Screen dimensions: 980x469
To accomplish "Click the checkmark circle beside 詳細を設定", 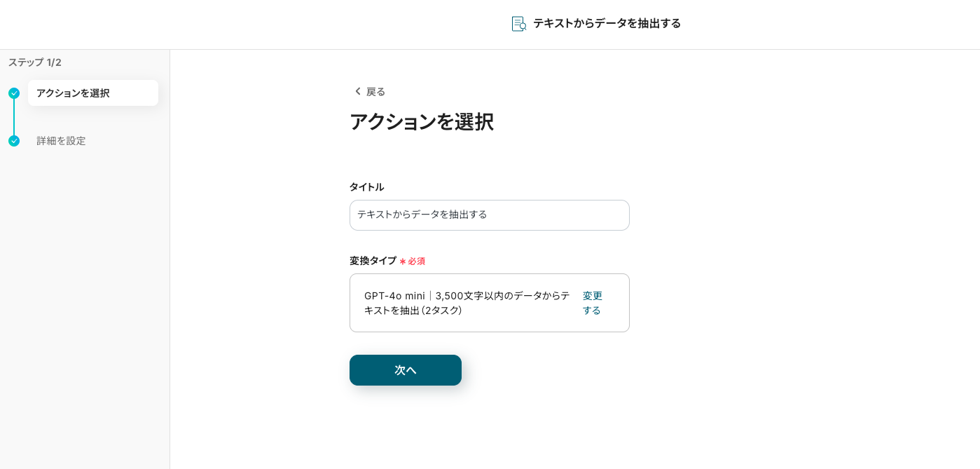I will (x=14, y=141).
